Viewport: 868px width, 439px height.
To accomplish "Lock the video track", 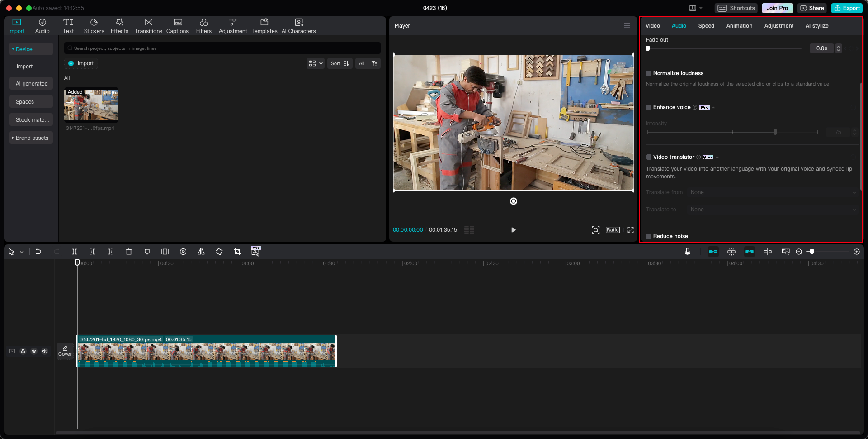I will 23,351.
